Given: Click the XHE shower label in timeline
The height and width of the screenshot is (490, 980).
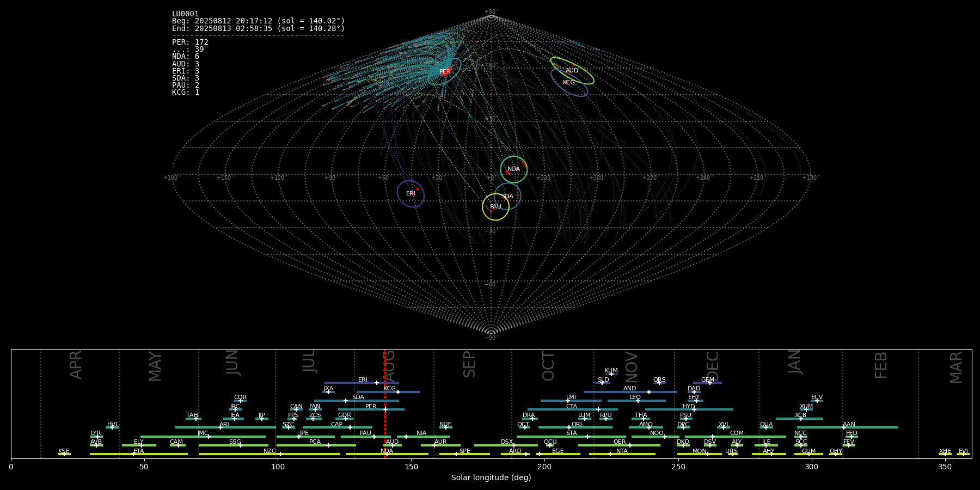Looking at the screenshot, I should pos(945,451).
